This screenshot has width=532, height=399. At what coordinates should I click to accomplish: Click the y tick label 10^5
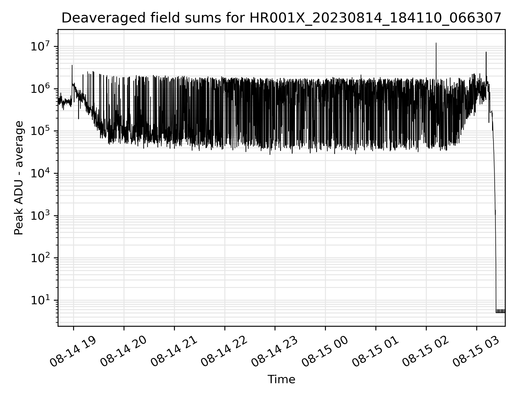click(x=40, y=131)
